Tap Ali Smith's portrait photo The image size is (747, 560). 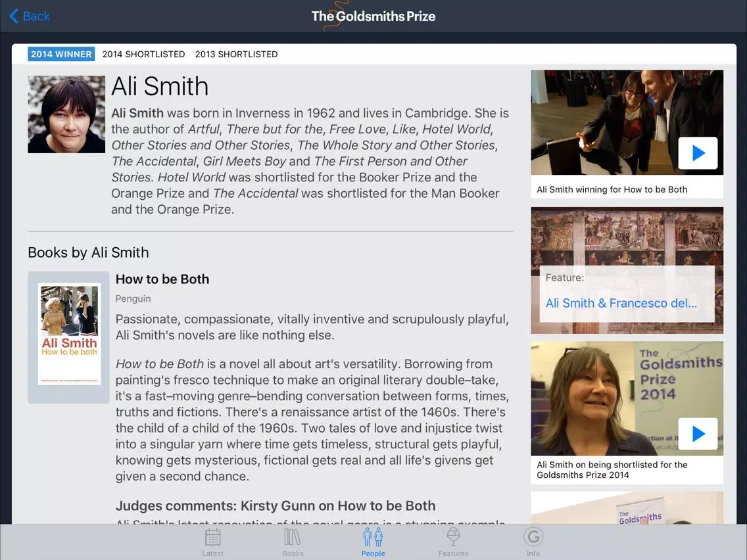(66, 114)
